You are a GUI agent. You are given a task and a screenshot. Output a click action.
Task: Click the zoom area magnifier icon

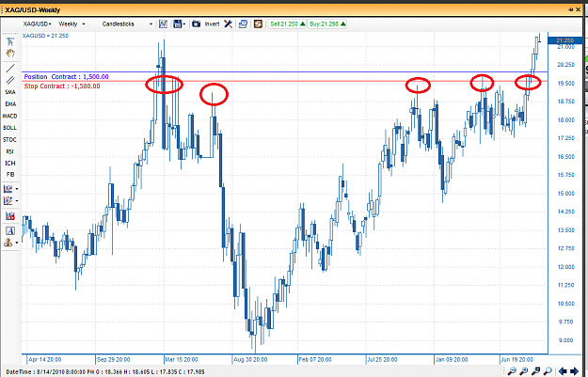pyautogui.click(x=535, y=371)
